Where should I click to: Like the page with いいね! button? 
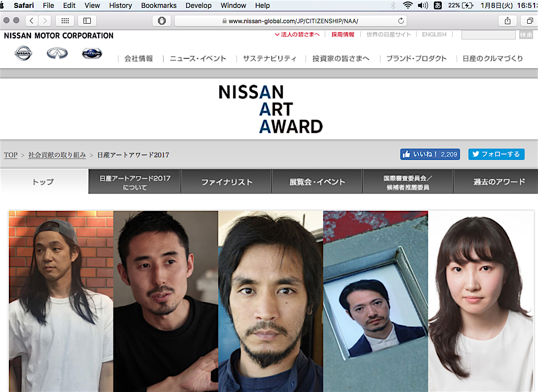click(430, 154)
